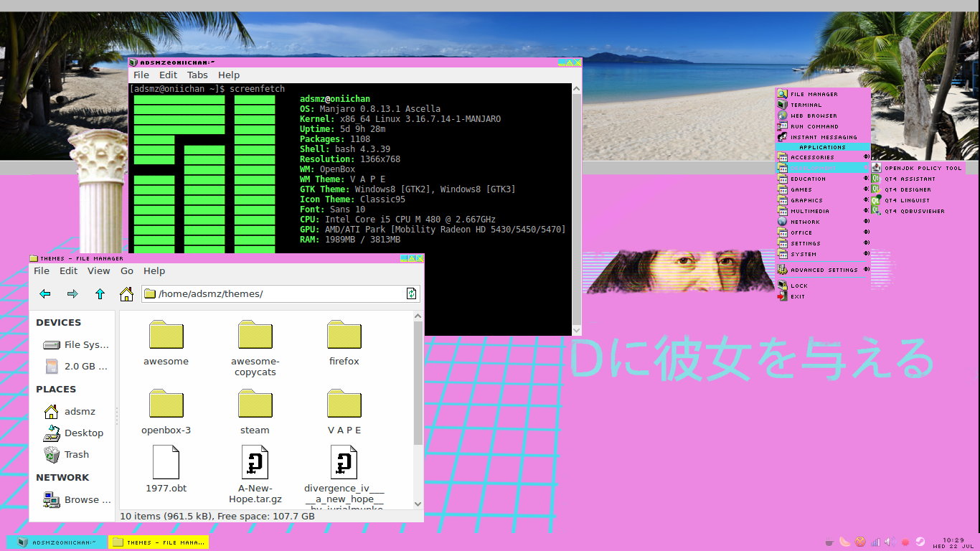Select Exit in the desktop menu
980x551 pixels.
click(x=823, y=296)
